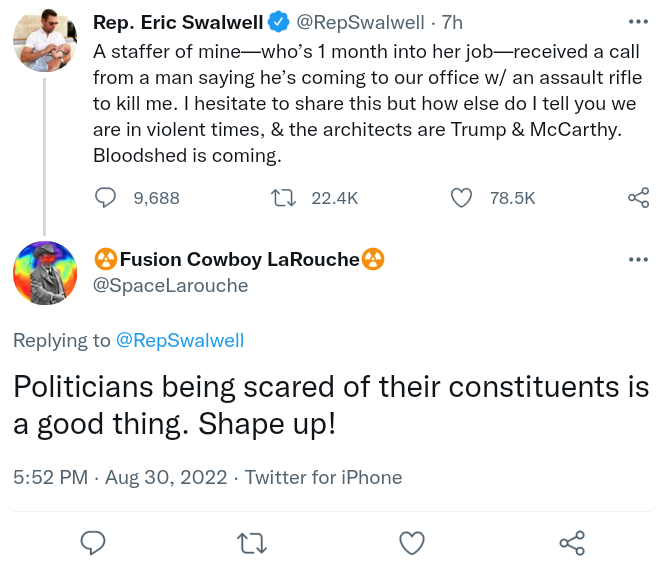Viewport: 670px width, 562px height.
Task: Click reply icon on Swalwell's tweet
Action: click(107, 198)
